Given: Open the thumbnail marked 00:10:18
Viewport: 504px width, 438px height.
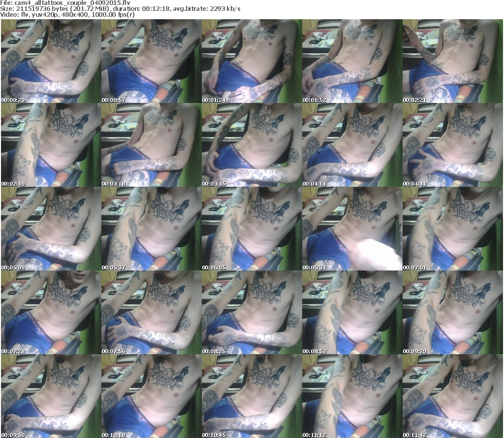Looking at the screenshot, I should click(x=152, y=396).
